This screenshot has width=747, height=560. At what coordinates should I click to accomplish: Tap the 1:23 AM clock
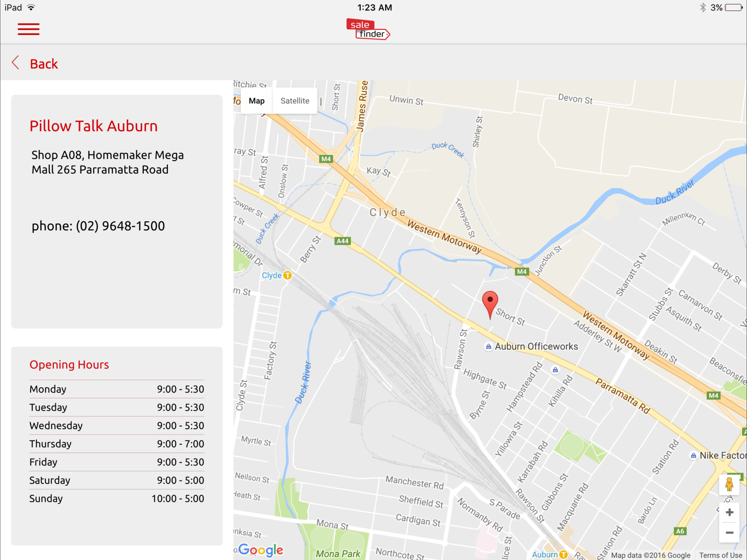(x=375, y=7)
